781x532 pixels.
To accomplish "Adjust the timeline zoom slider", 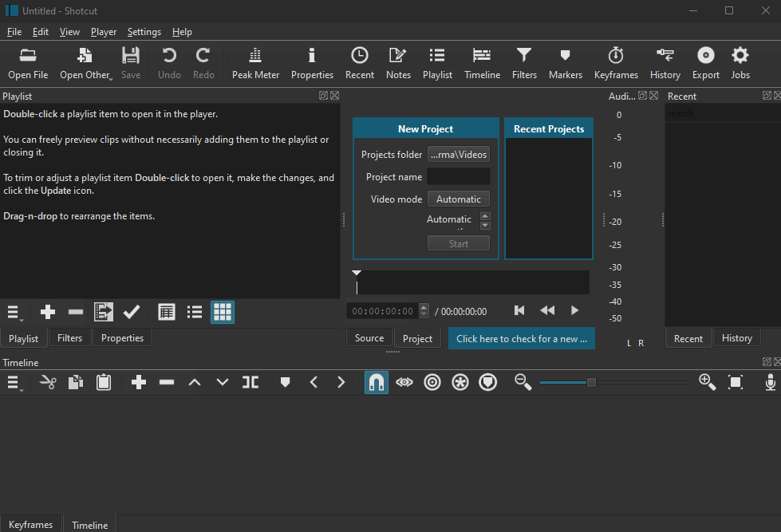I will [592, 382].
